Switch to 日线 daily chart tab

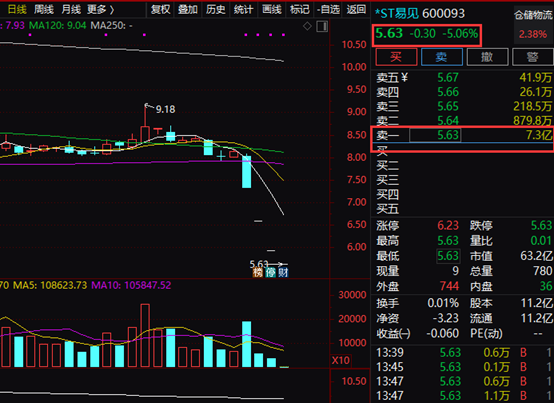[x=17, y=10]
